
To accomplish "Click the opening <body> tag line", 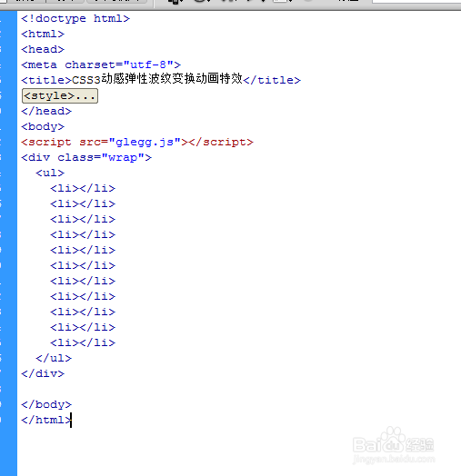I will click(x=43, y=126).
